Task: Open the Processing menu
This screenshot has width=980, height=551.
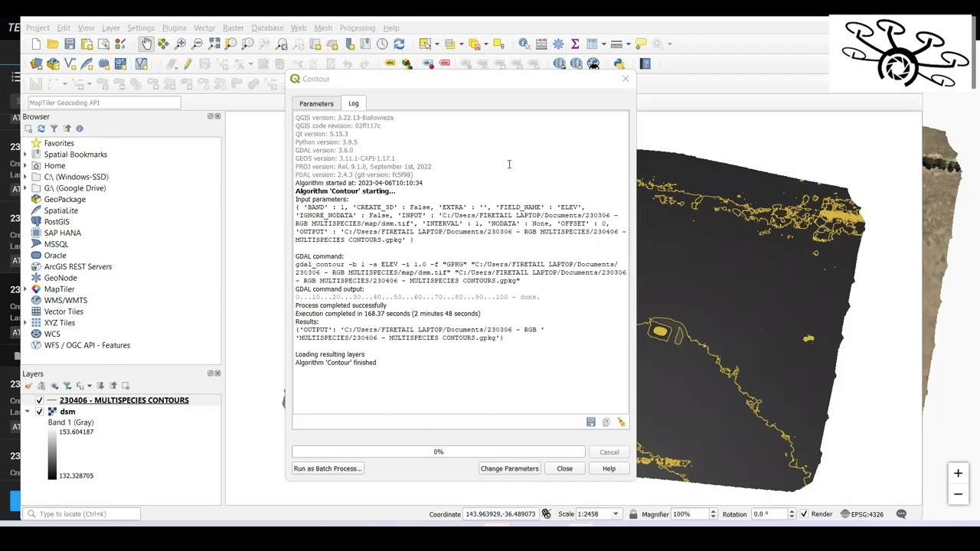Action: [358, 28]
